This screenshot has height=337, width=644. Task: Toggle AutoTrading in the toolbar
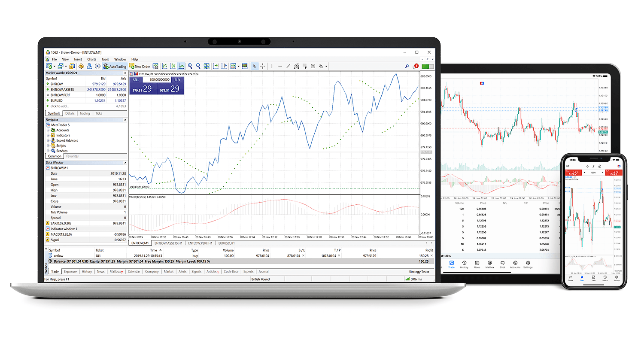[115, 67]
